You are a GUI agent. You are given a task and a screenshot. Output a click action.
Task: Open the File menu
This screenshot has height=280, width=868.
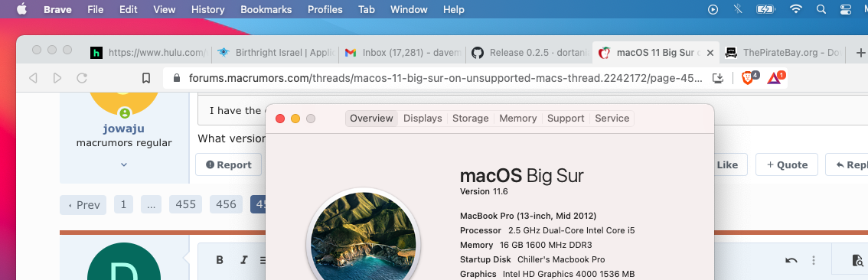point(95,9)
